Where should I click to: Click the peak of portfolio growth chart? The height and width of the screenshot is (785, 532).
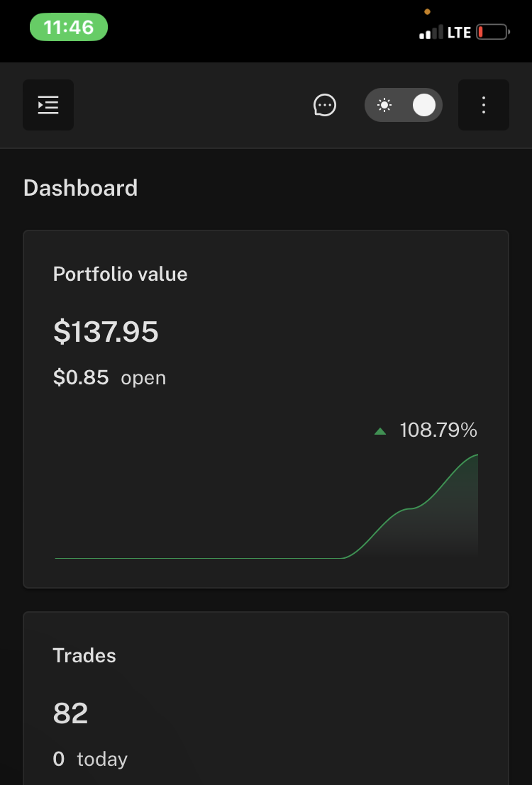tap(476, 455)
